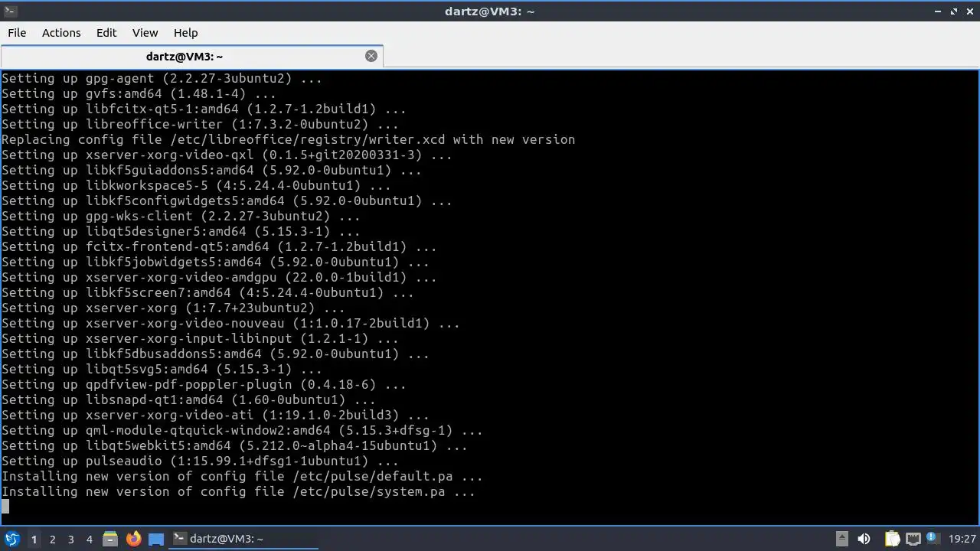The image size is (980, 551).
Task: Click the "Replacing config file" writer.xcd line
Action: click(x=289, y=139)
